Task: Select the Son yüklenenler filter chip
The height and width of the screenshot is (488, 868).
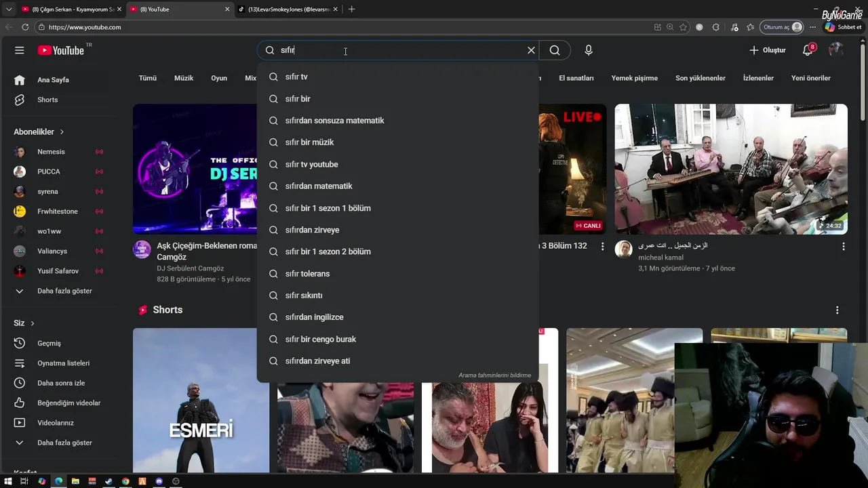Action: pyautogui.click(x=701, y=78)
